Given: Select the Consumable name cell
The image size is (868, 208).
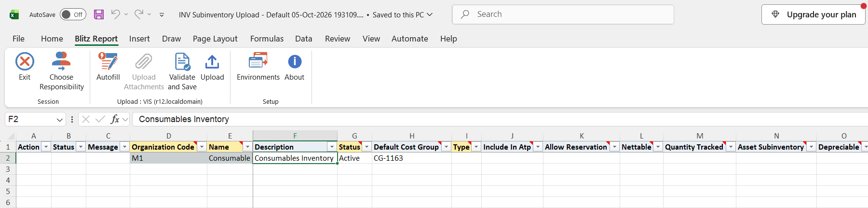Looking at the screenshot, I should (230, 158).
